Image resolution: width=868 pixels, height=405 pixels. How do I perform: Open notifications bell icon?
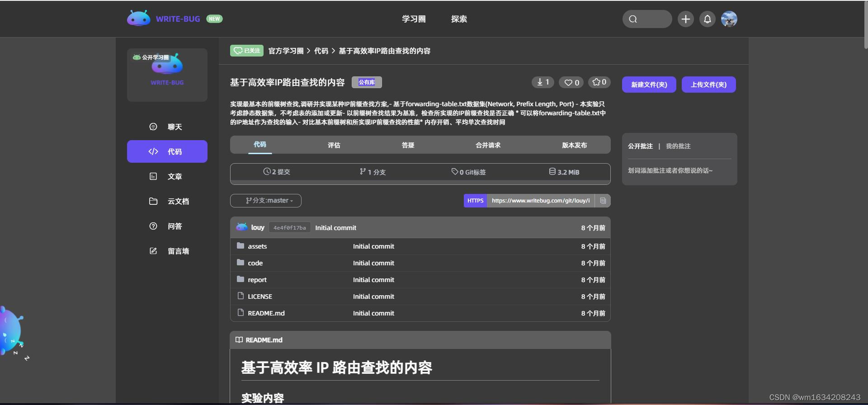coord(708,19)
